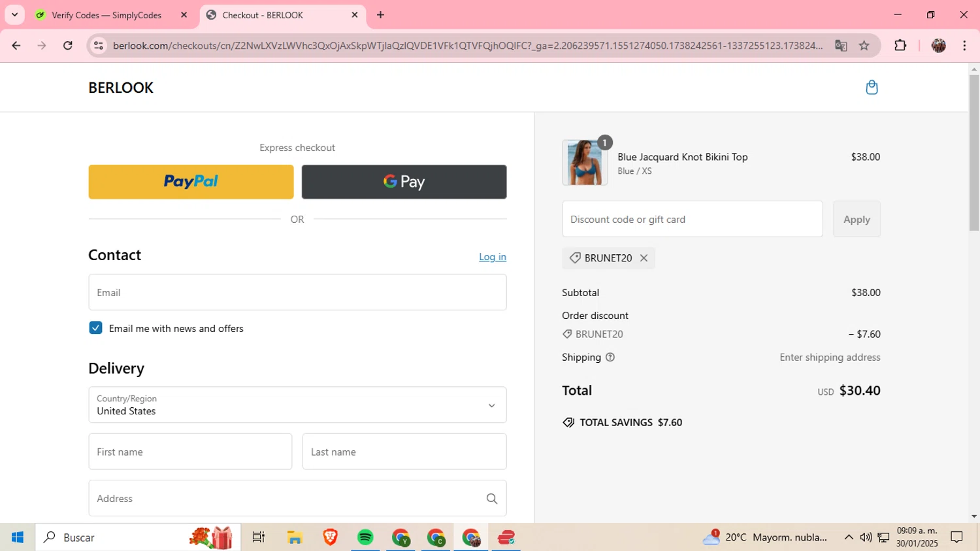Click the First name field

tap(190, 452)
